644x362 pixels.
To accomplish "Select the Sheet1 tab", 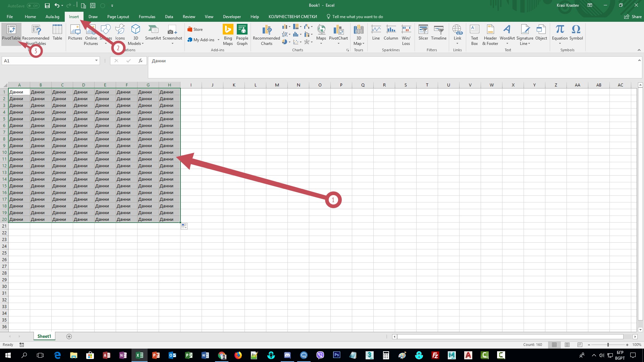I will click(x=44, y=336).
